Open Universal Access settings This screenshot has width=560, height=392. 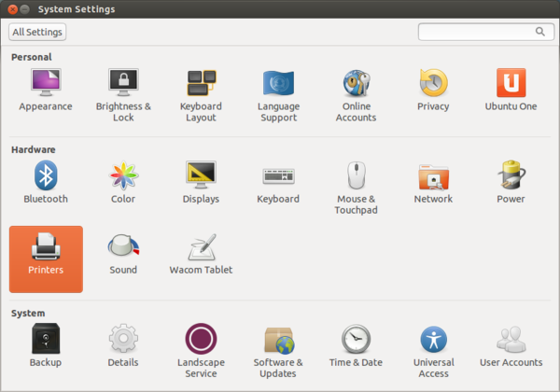[x=434, y=351]
